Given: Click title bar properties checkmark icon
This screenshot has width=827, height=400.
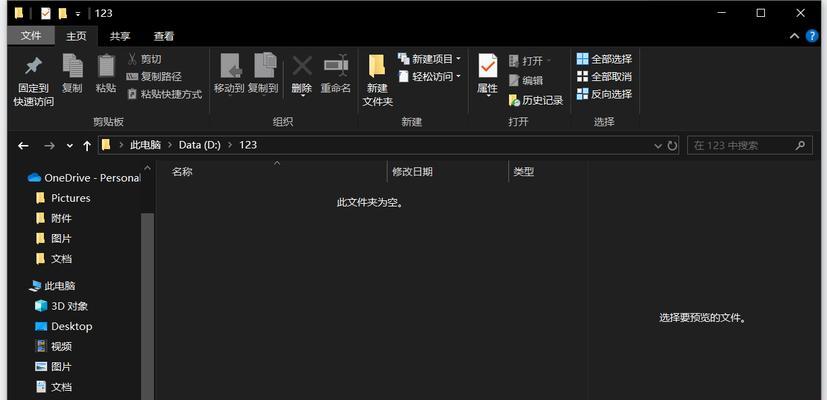Looking at the screenshot, I should [x=46, y=13].
